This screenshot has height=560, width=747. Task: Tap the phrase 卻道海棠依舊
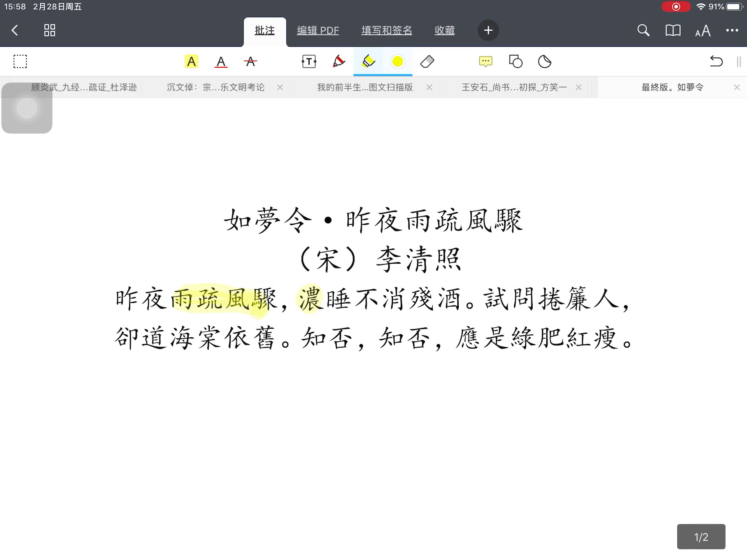click(x=195, y=337)
